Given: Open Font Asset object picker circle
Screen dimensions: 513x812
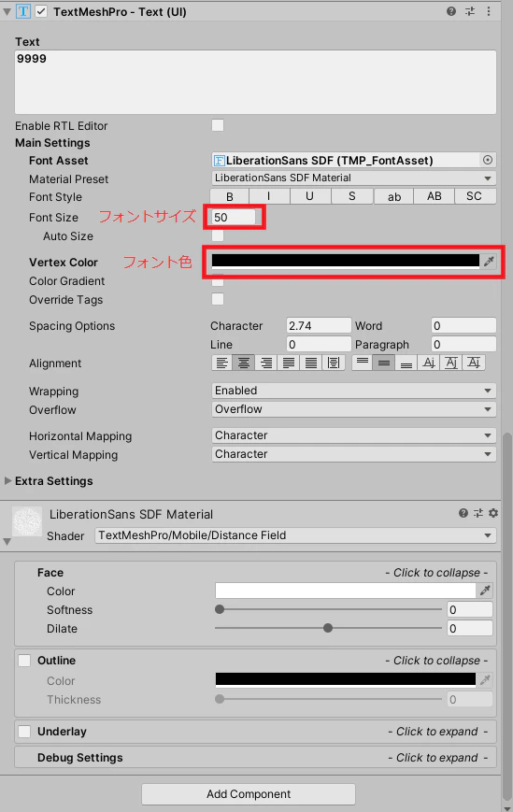Looking at the screenshot, I should click(x=488, y=160).
